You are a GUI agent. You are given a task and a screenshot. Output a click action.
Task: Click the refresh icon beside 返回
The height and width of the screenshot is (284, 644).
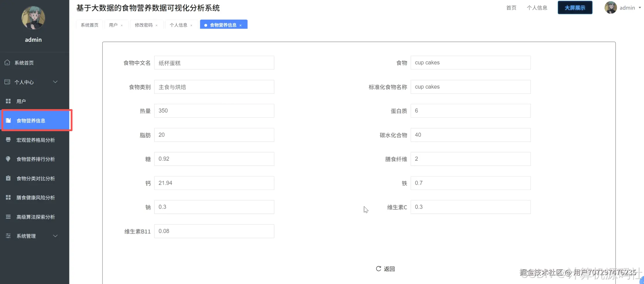tap(378, 269)
